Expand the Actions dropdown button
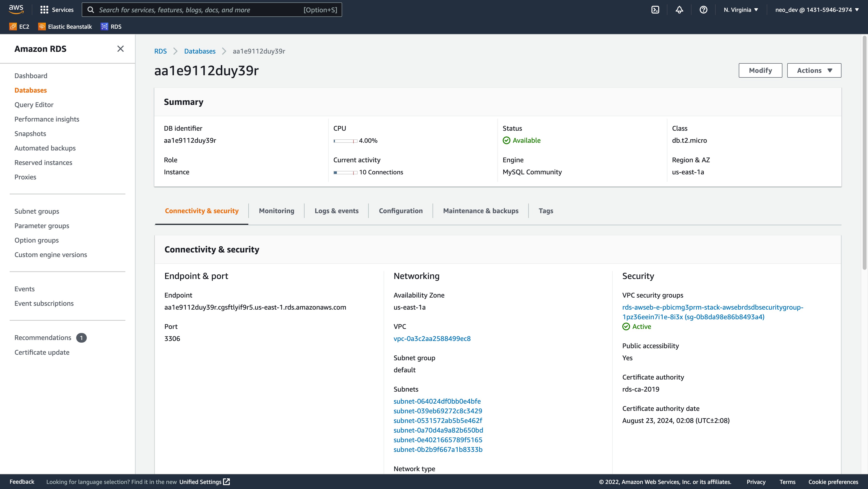Image resolution: width=868 pixels, height=489 pixels. (814, 70)
